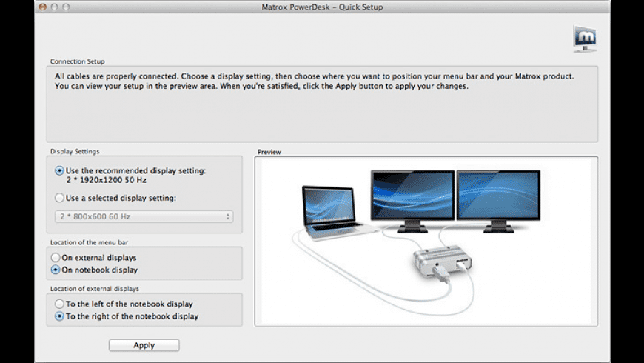
Task: Close the Quick Setup window
Action: [43, 7]
